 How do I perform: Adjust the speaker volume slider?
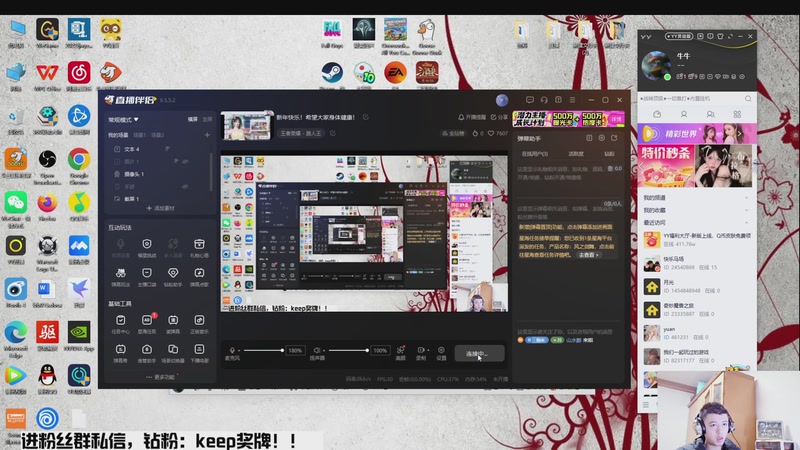coord(348,351)
